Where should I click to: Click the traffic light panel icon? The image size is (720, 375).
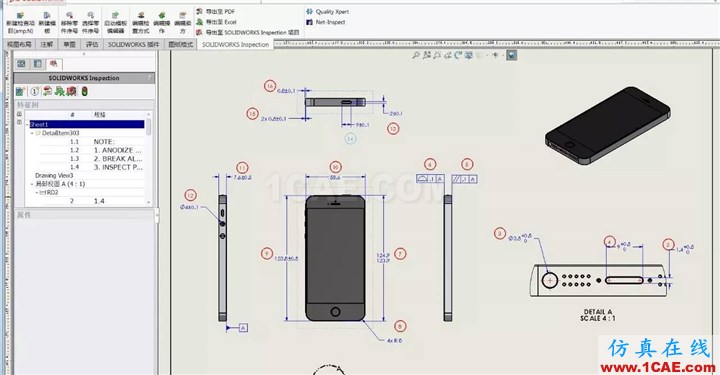(x=84, y=91)
